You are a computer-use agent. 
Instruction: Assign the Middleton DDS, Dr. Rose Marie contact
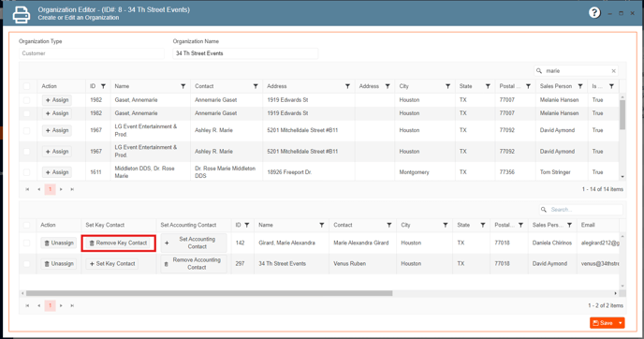57,172
